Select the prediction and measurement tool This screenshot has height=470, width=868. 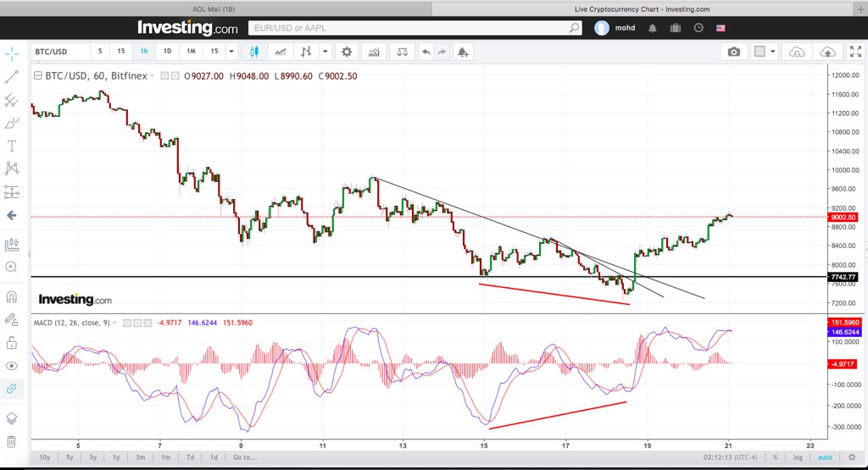[12, 192]
